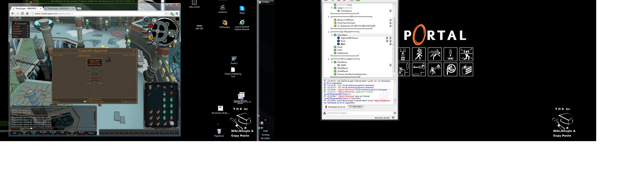
Task: Select the All chat filter
Action: (14, 133)
